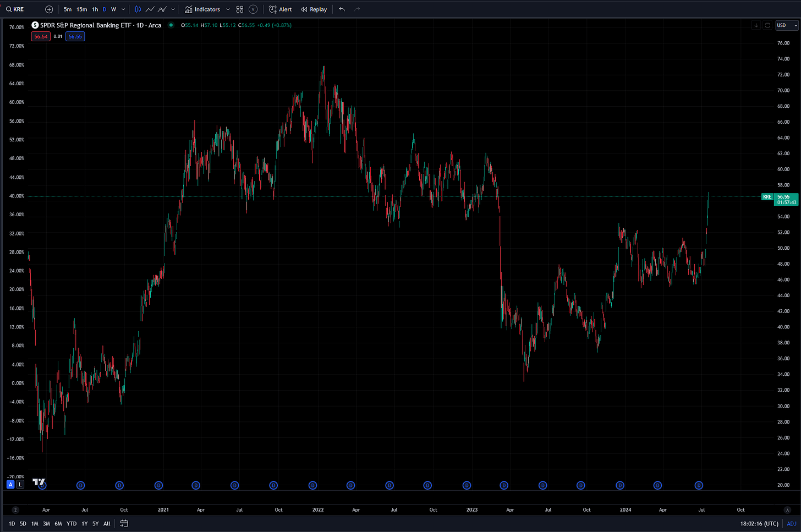Toggle the L log scale button
This screenshot has width=801, height=532.
pos(20,485)
